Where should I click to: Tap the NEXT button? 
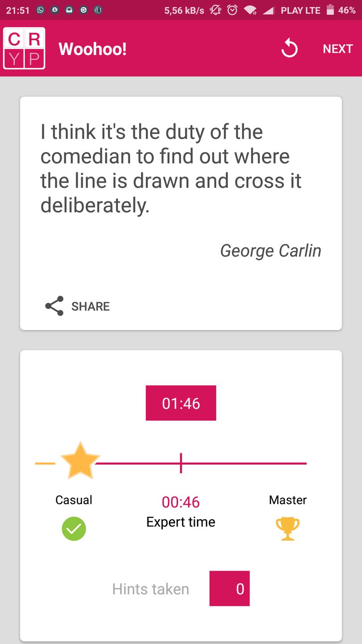coord(337,49)
